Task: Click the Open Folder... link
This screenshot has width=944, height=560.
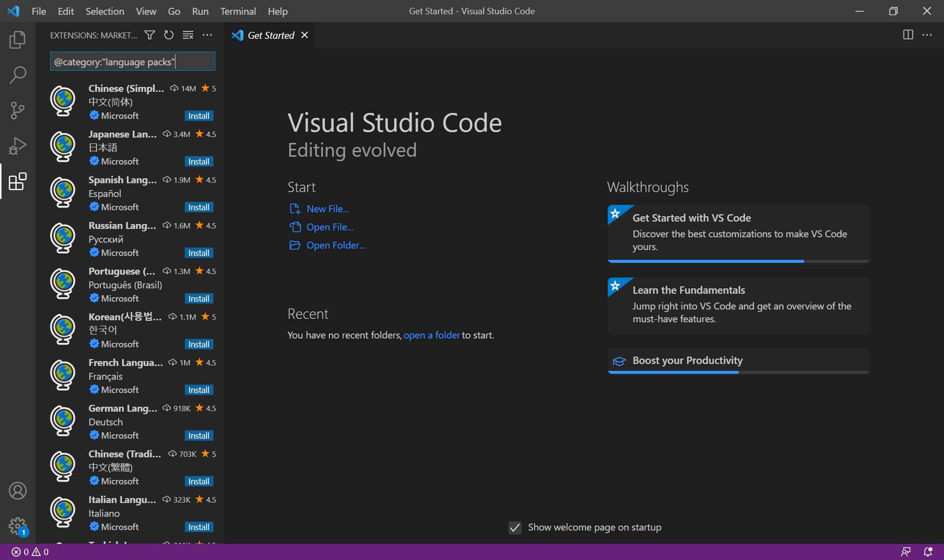Action: [335, 245]
